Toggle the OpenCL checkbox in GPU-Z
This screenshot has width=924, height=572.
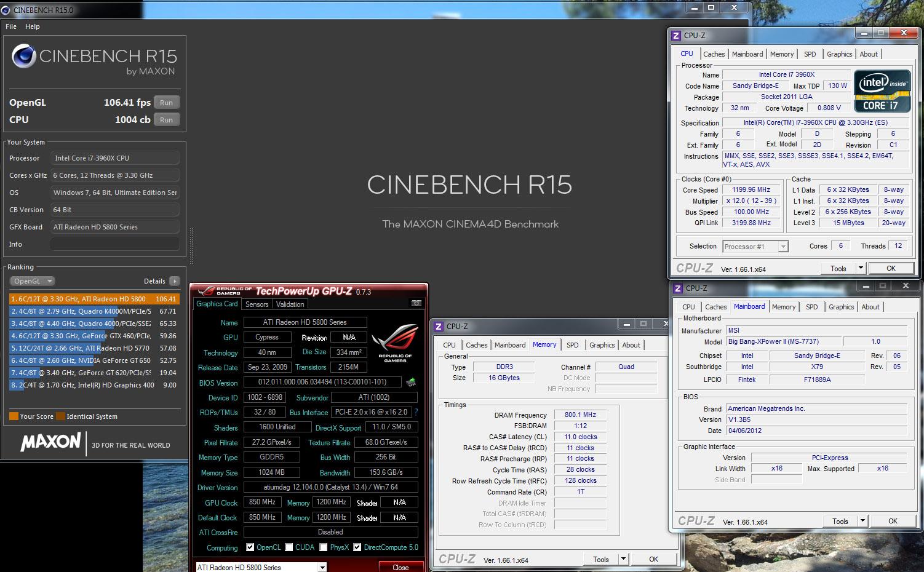coord(250,547)
